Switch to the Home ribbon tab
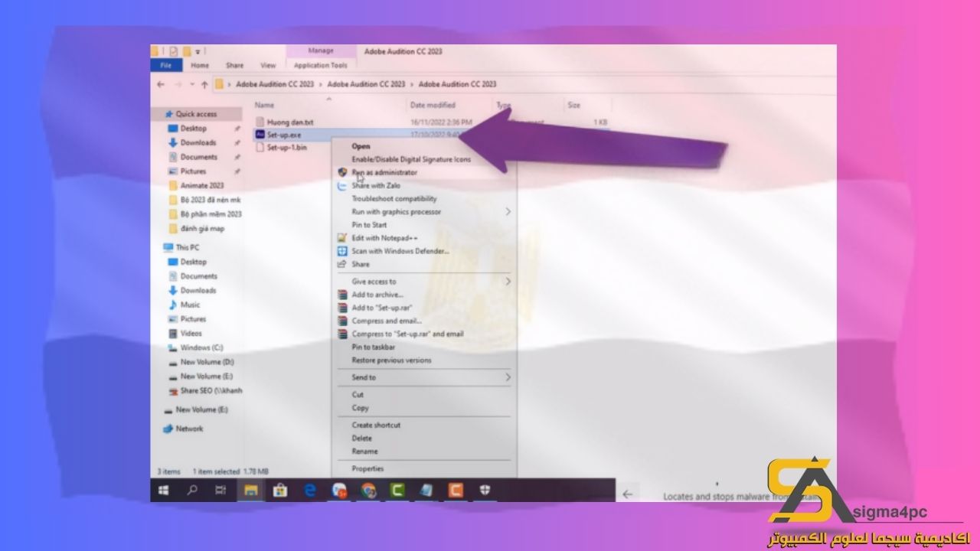Screen dimensions: 980x551 (200, 66)
